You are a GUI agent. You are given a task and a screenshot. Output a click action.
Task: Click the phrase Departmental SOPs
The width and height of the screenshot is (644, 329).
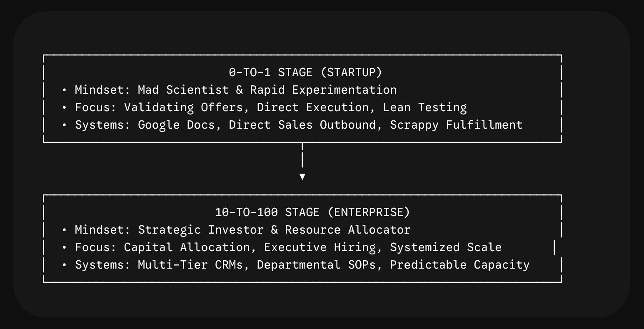(316, 265)
